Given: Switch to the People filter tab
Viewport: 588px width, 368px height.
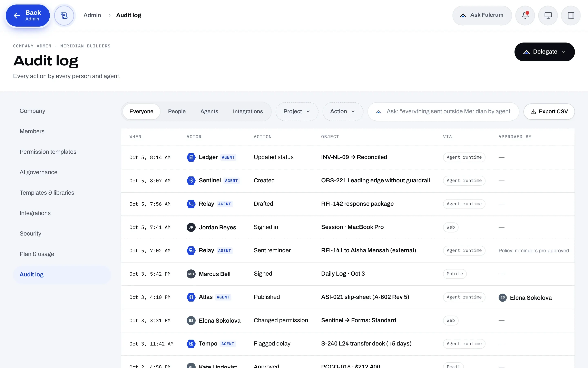Looking at the screenshot, I should coord(177,111).
